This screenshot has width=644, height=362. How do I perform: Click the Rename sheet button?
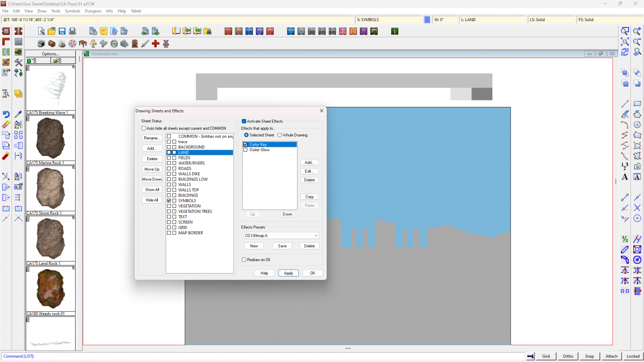(x=152, y=138)
